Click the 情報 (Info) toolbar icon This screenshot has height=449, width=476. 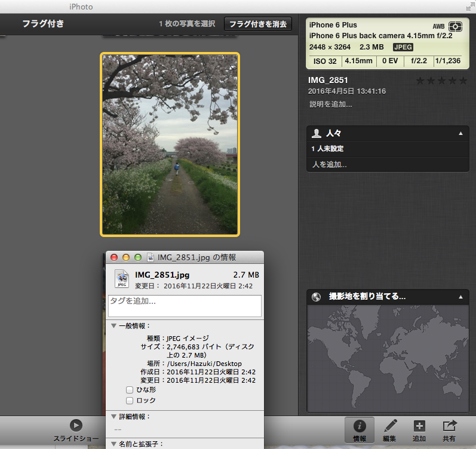pyautogui.click(x=360, y=426)
